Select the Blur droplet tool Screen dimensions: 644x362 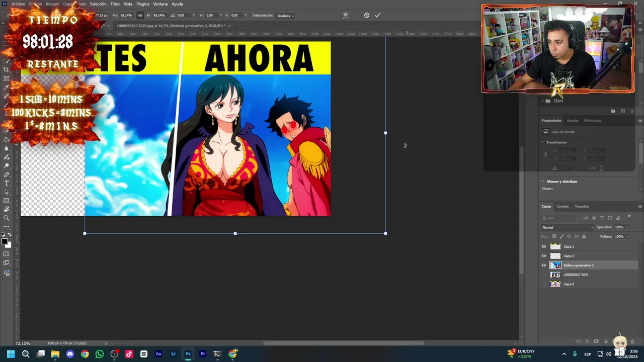pyautogui.click(x=7, y=148)
